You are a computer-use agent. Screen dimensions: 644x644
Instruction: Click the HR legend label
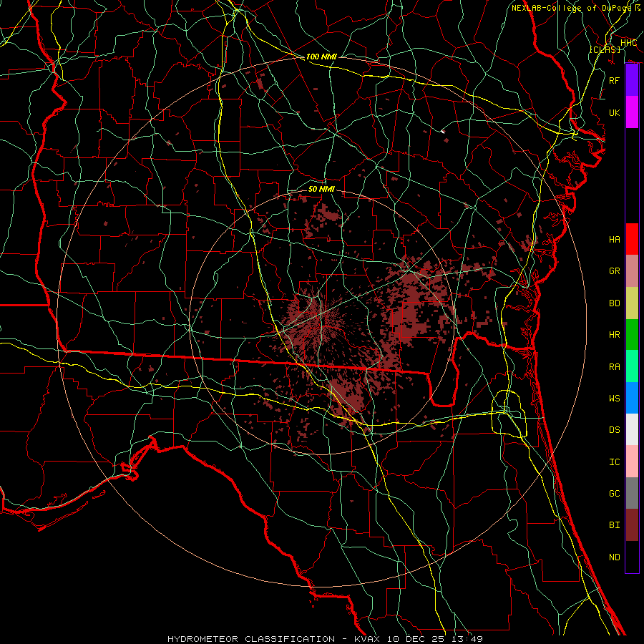[615, 335]
